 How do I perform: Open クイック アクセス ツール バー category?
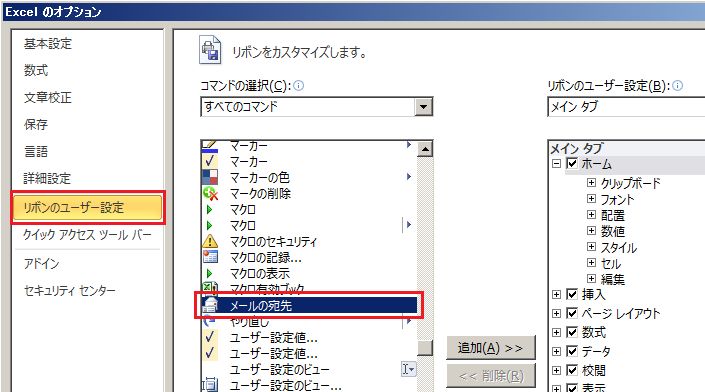tap(88, 235)
